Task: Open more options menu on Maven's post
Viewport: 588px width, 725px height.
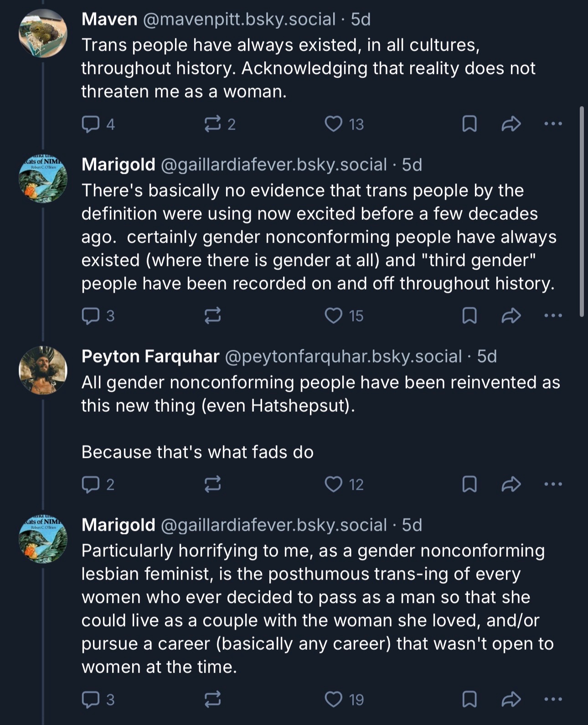Action: click(553, 124)
